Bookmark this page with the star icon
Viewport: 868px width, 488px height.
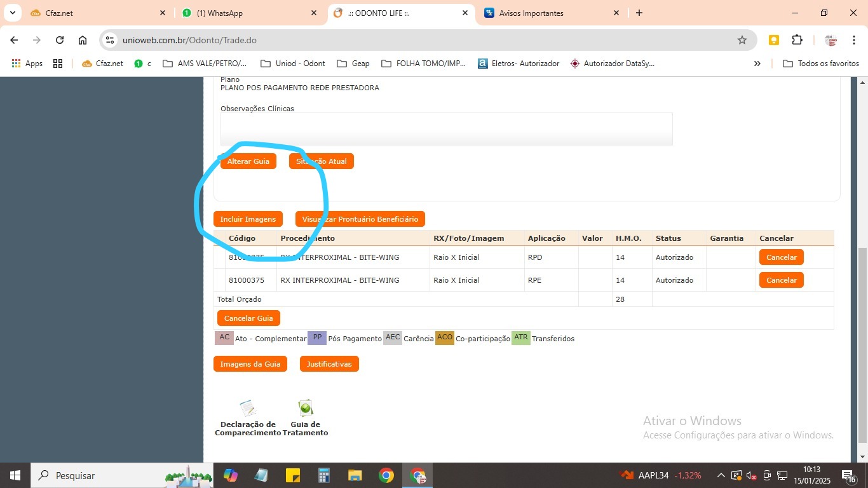coord(742,40)
